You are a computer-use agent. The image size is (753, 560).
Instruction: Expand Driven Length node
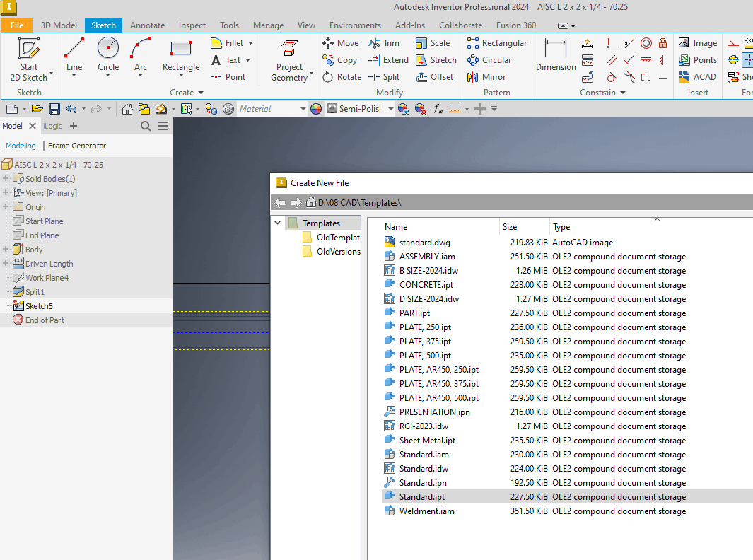click(x=6, y=263)
